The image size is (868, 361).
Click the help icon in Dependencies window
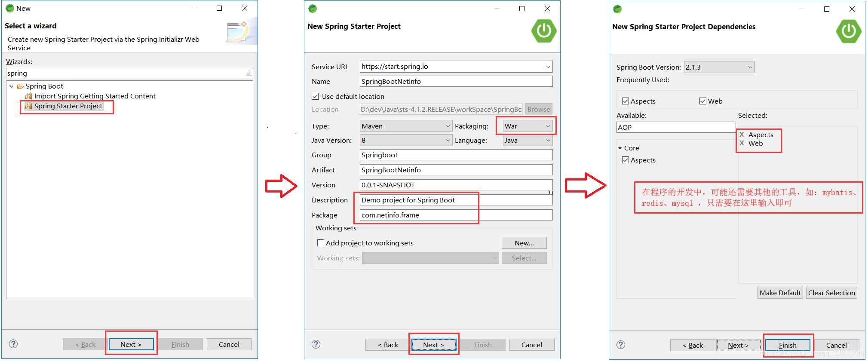(x=621, y=345)
